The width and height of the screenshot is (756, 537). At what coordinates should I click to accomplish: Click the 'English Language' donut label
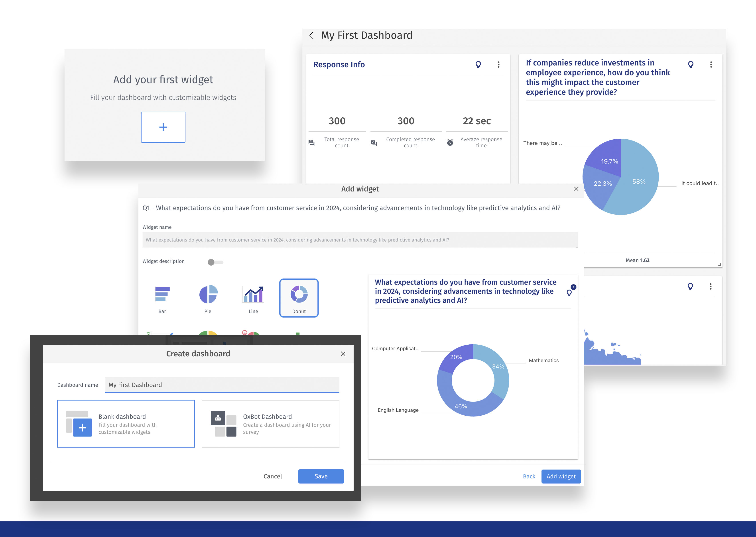[x=398, y=410]
